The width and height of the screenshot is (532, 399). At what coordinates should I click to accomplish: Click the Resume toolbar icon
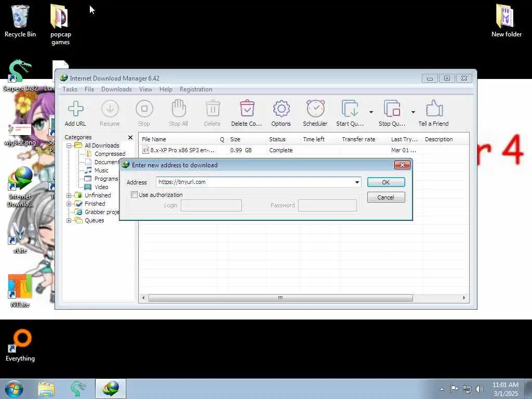coord(110,109)
